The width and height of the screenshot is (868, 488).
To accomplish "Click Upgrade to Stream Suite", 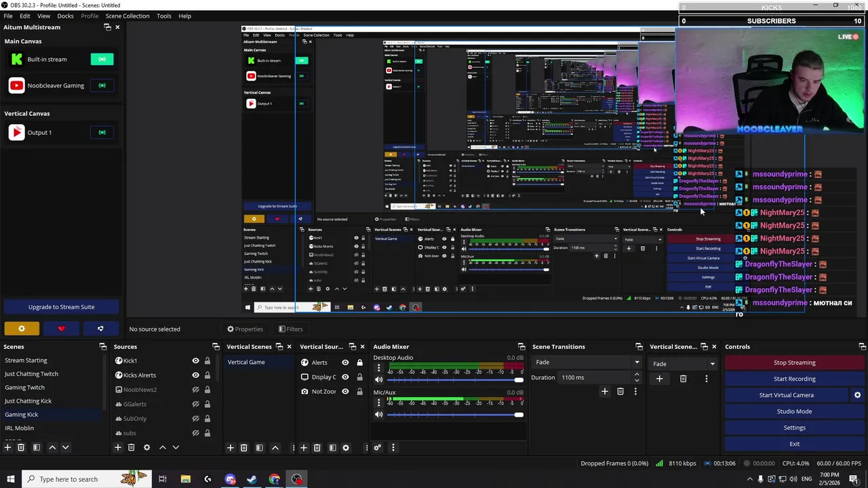I will (x=61, y=307).
